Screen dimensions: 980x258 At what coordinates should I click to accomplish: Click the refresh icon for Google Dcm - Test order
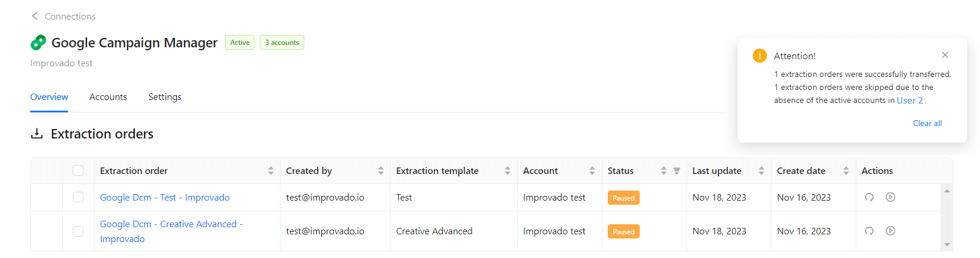click(869, 197)
